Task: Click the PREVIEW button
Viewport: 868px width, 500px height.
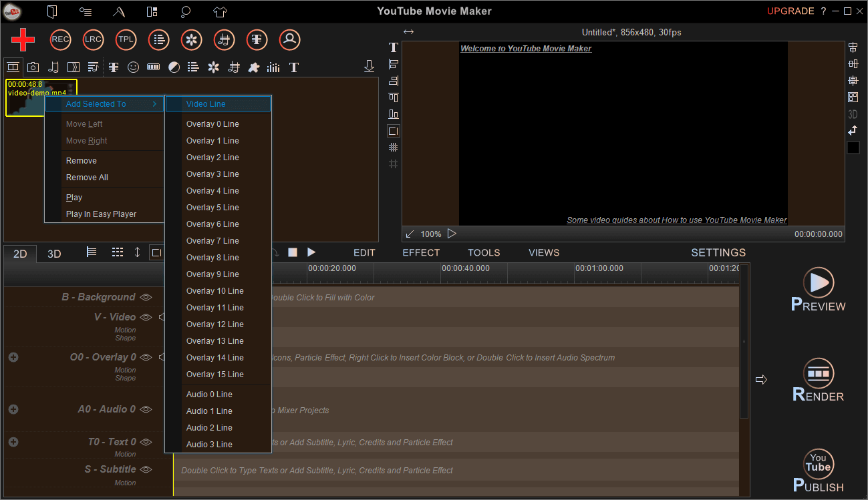Action: 819,290
